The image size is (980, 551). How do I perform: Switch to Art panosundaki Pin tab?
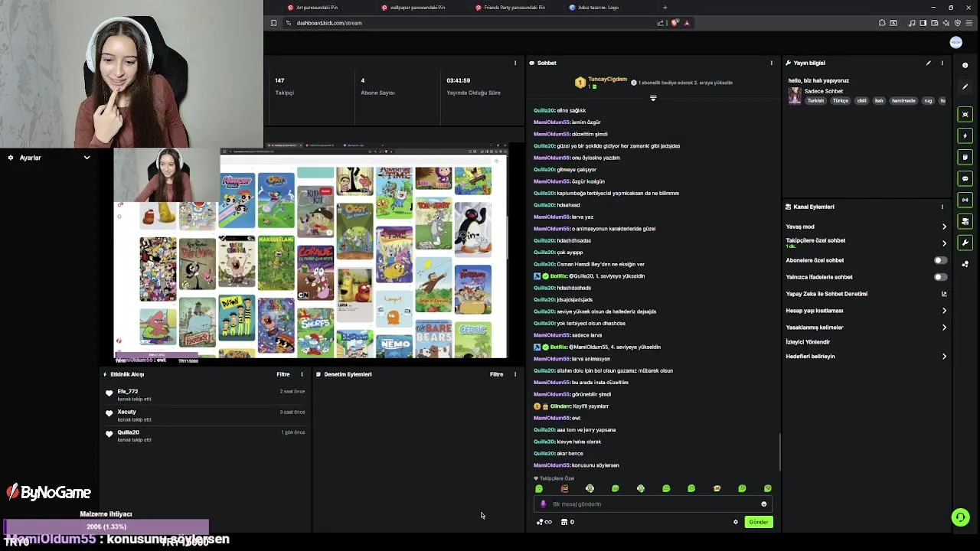316,8
